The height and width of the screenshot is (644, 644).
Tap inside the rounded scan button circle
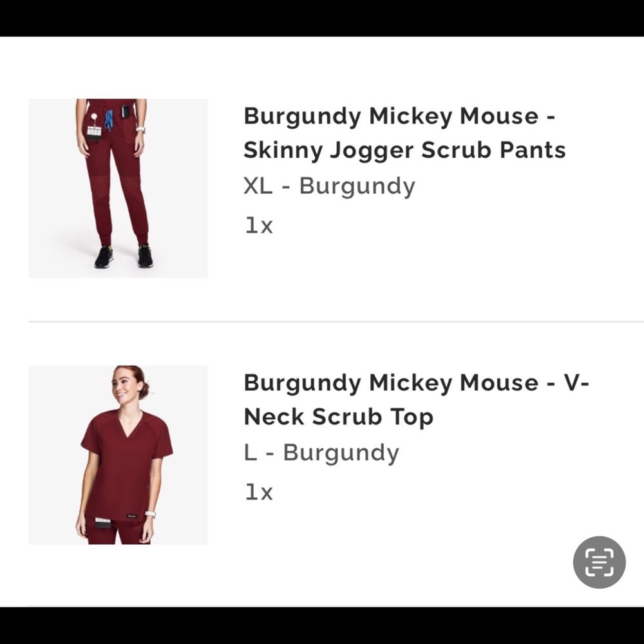(x=600, y=562)
